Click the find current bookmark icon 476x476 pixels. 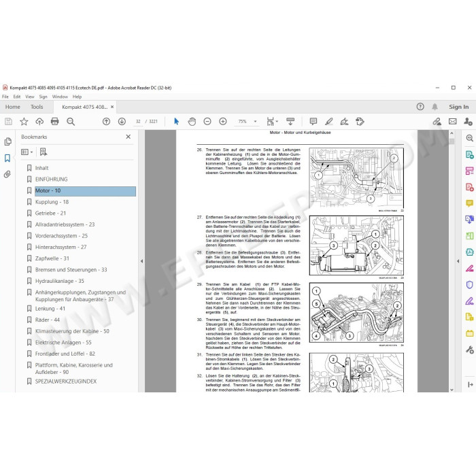click(44, 152)
